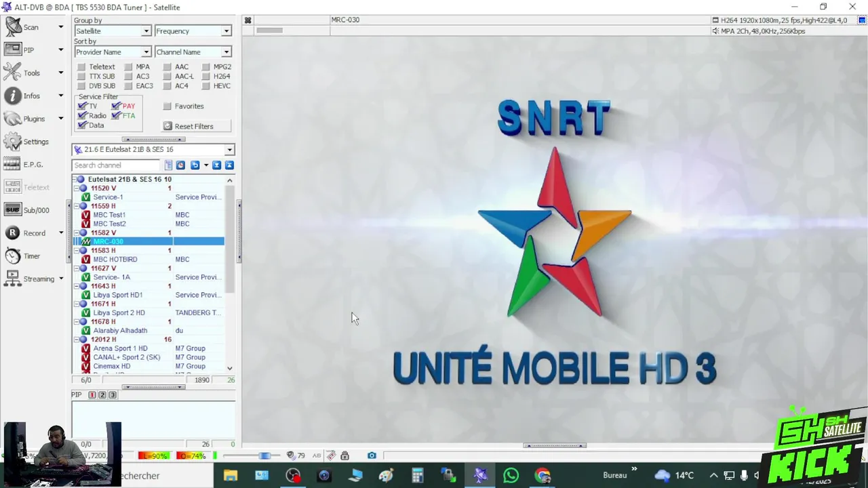Select the Arena Sport 1 HD channel
This screenshot has width=868, height=488.
point(120,348)
